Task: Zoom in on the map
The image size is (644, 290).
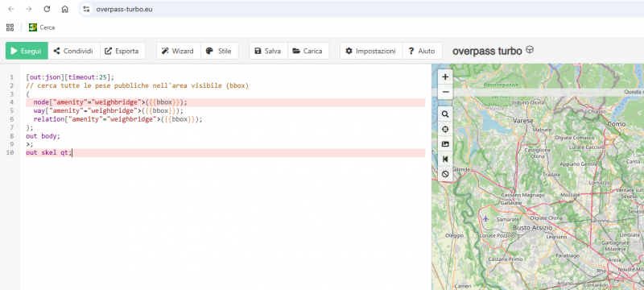Action: pos(445,77)
